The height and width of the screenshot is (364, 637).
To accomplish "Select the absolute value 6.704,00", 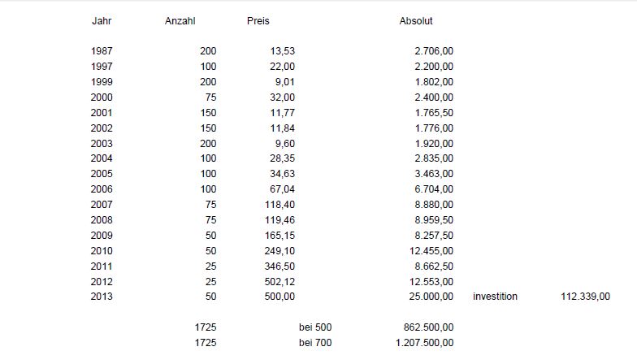I will pos(434,189).
